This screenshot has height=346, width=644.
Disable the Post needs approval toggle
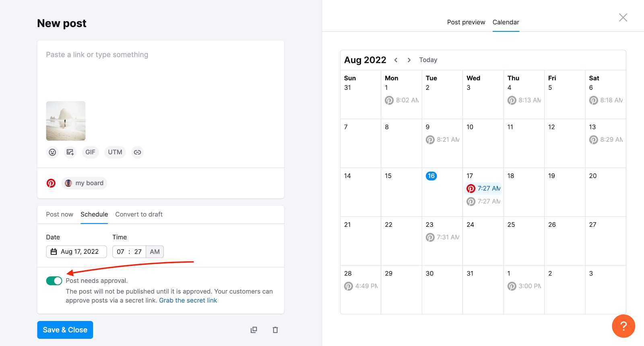click(x=54, y=280)
